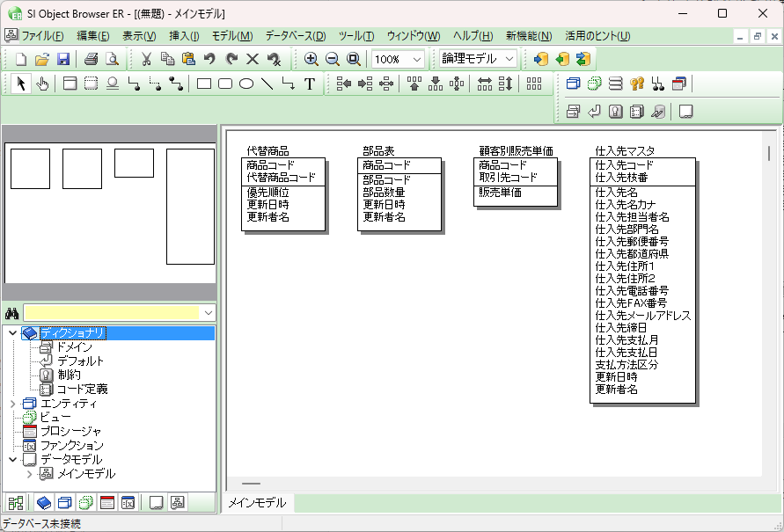This screenshot has height=532, width=784.
Task: Select the arrow pointer tool
Action: (20, 84)
